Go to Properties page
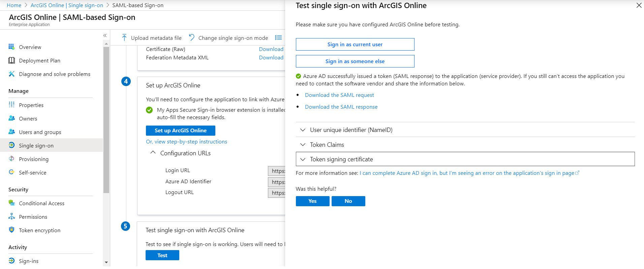Screen dimensions: 644x269 31,105
